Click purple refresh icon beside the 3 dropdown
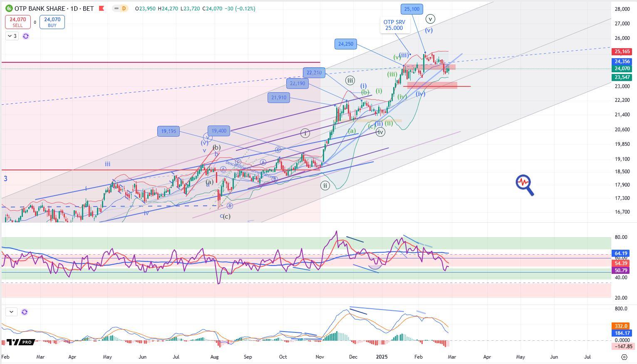 (x=26, y=36)
